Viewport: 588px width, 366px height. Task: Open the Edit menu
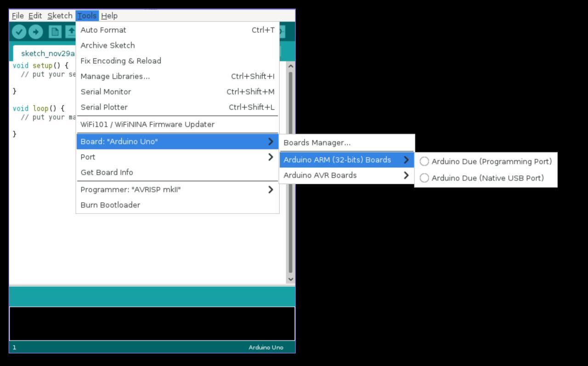click(x=35, y=16)
